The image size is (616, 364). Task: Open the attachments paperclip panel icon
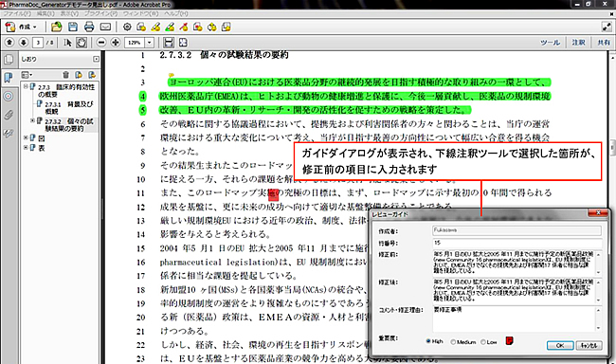click(x=9, y=115)
